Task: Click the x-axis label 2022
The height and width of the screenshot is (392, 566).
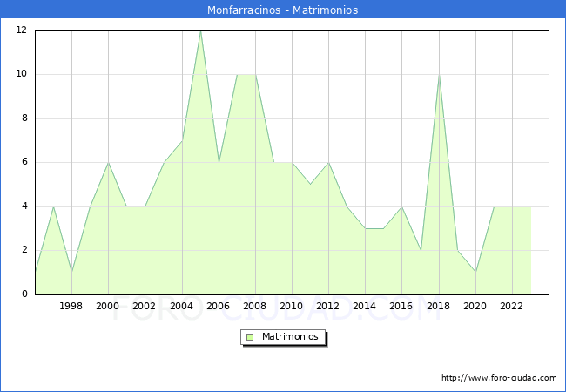Action: click(x=511, y=306)
